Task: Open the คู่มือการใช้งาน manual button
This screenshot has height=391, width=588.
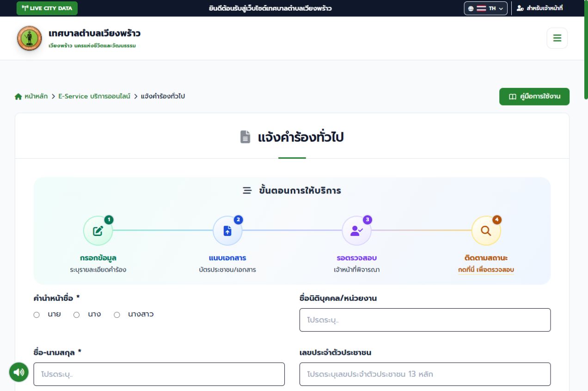Action: pos(534,97)
